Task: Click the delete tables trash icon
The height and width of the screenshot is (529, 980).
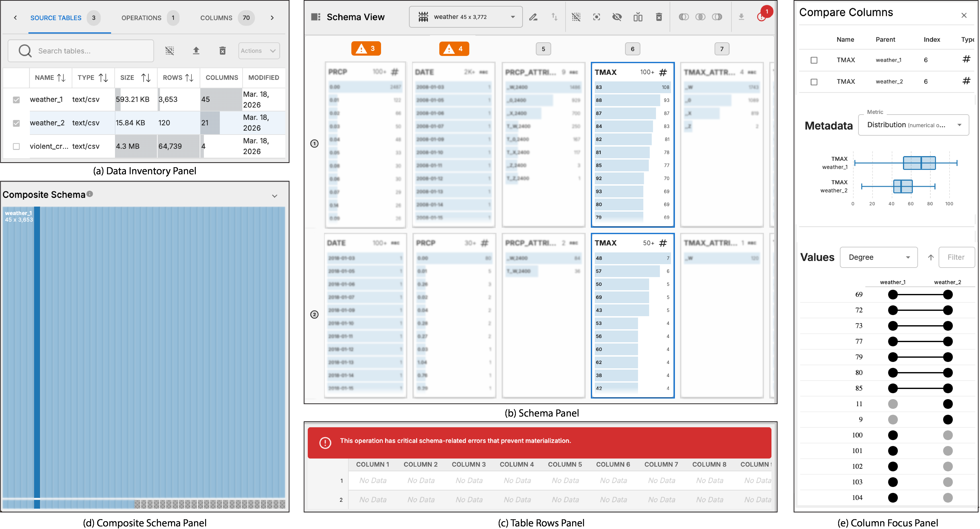Action: pyautogui.click(x=223, y=51)
